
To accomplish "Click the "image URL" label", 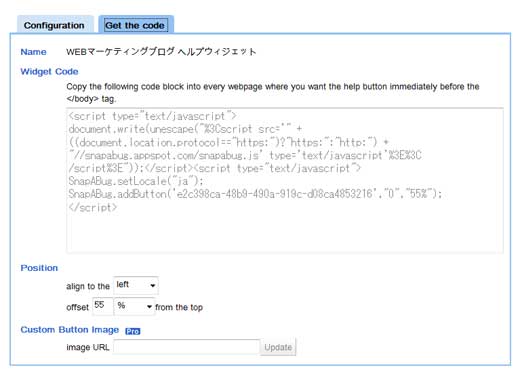I will point(88,347).
